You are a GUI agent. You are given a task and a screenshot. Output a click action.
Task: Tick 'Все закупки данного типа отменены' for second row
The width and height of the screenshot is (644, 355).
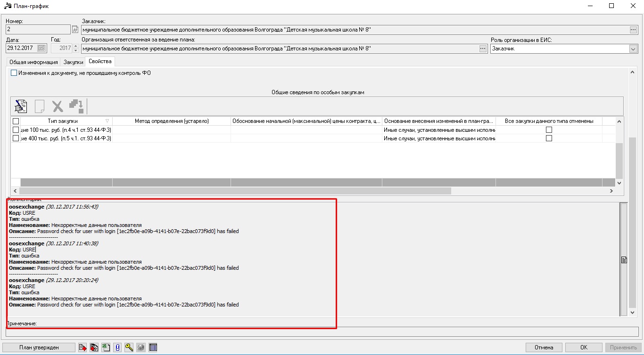coord(549,138)
